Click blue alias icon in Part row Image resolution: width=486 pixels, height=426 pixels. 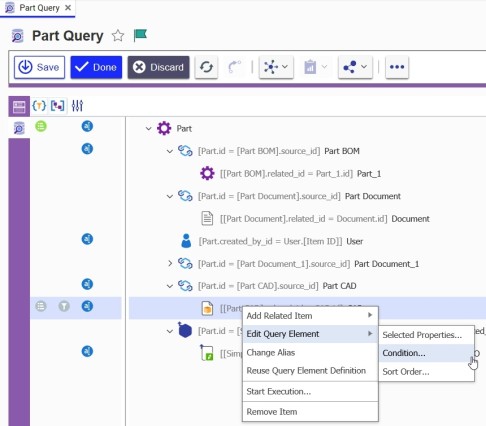[87, 126]
